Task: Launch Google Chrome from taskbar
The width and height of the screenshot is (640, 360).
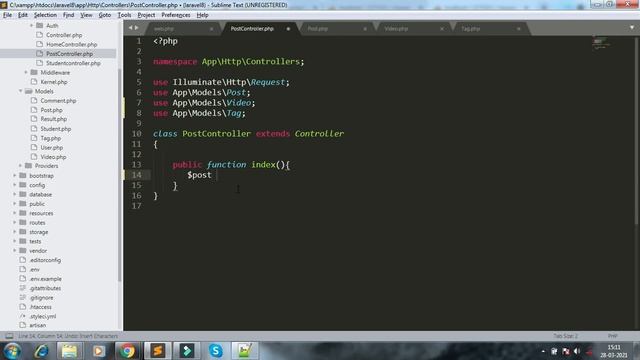Action: pos(127,351)
